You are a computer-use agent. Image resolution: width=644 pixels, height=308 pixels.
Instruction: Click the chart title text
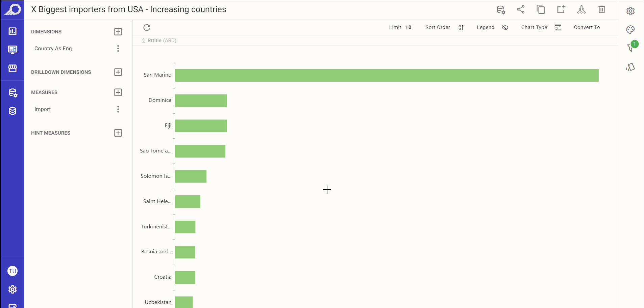pyautogui.click(x=129, y=9)
